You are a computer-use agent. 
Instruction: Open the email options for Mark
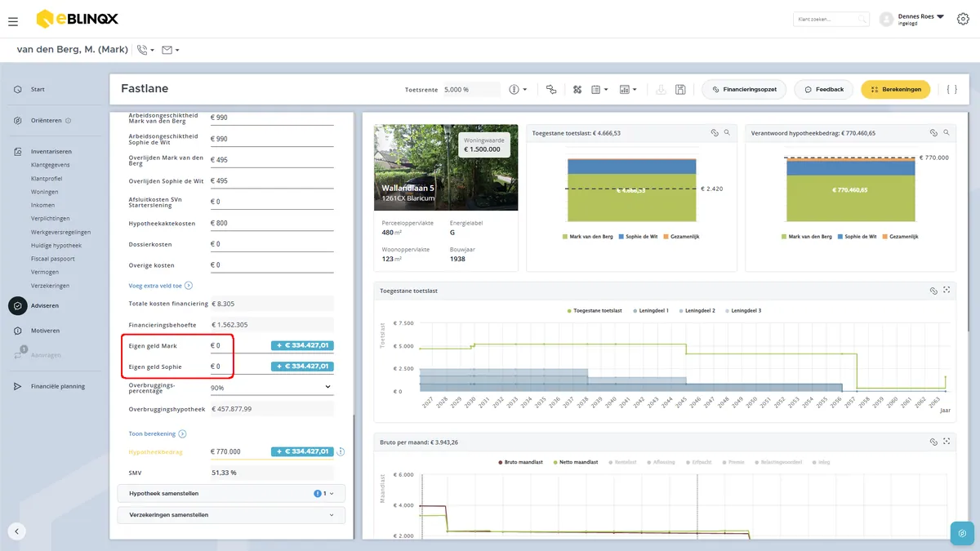tap(170, 50)
